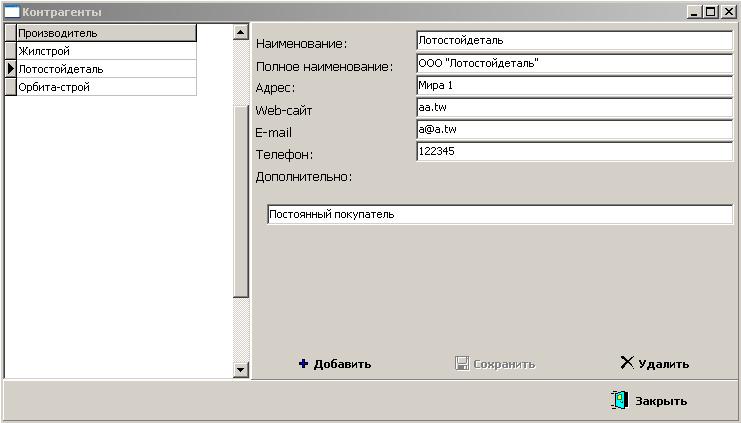Click the Контрагенты window title icon
The height and width of the screenshot is (423, 741).
click(x=13, y=12)
